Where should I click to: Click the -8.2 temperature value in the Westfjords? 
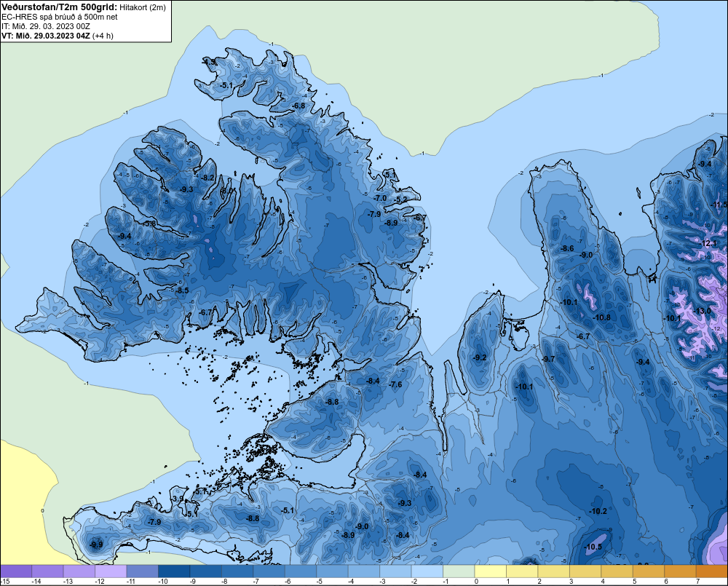point(208,178)
